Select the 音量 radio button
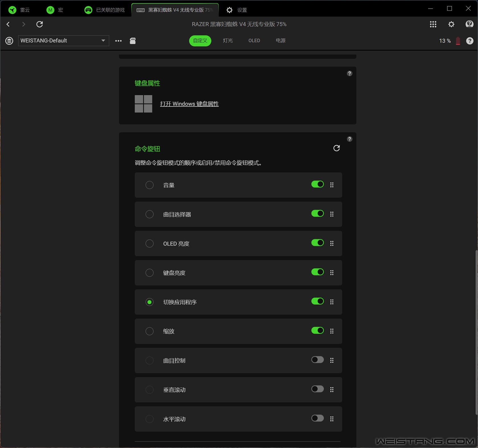This screenshot has width=478, height=448. click(149, 185)
